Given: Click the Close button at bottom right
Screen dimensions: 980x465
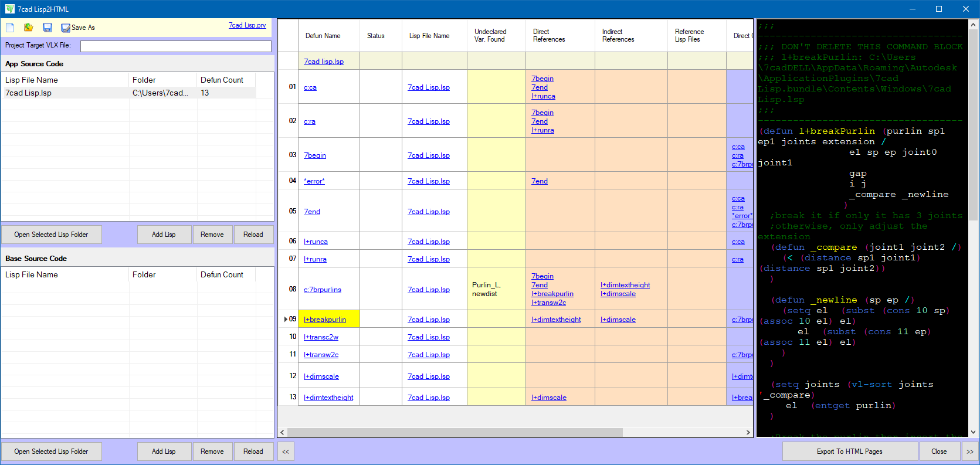Looking at the screenshot, I should pyautogui.click(x=939, y=452).
